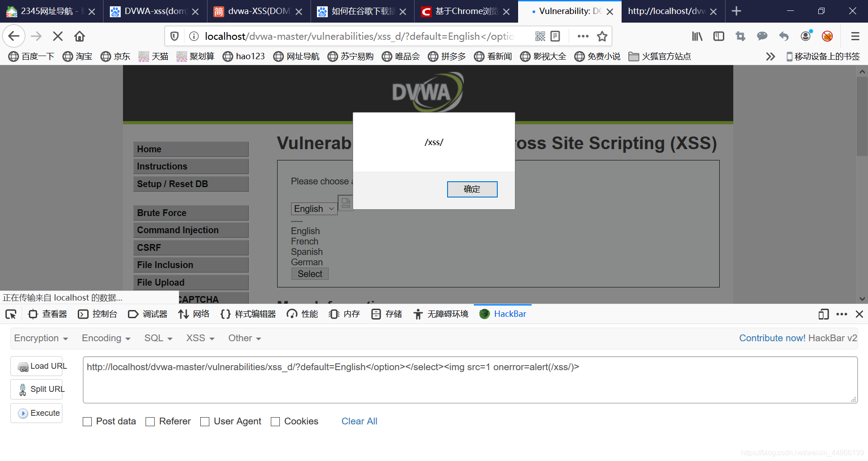Switch to the 调试器 debugger tab
868x461 pixels.
click(x=148, y=314)
